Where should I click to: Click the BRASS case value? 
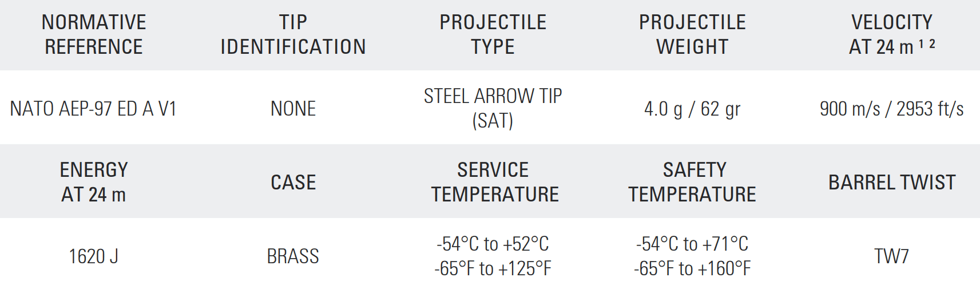pyautogui.click(x=293, y=256)
